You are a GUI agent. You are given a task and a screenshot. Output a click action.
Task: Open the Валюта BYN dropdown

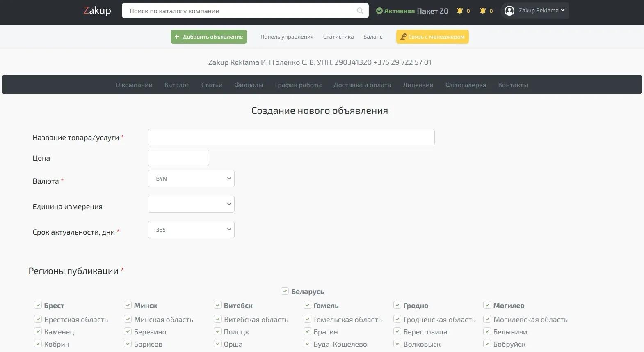(191, 179)
